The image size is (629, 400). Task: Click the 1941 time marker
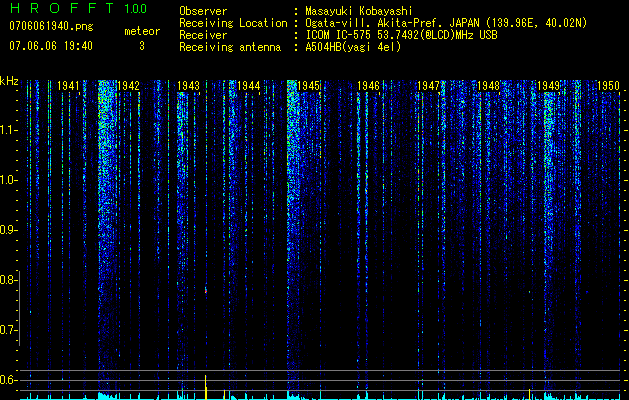(68, 85)
